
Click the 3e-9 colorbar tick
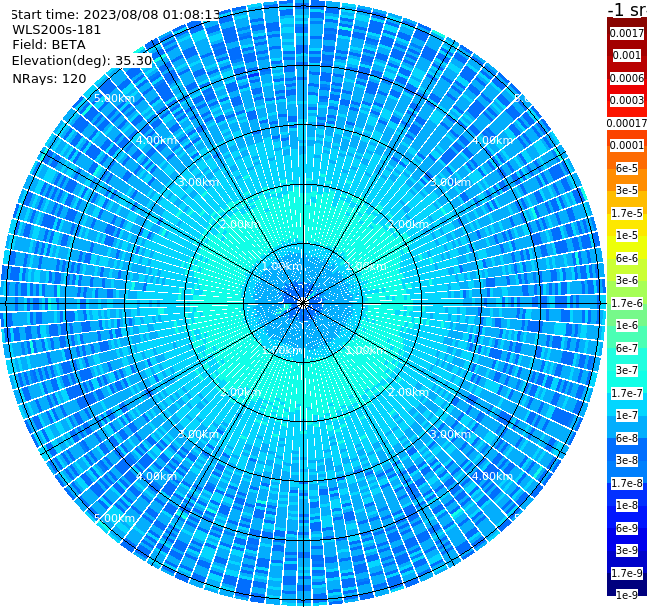[627, 550]
